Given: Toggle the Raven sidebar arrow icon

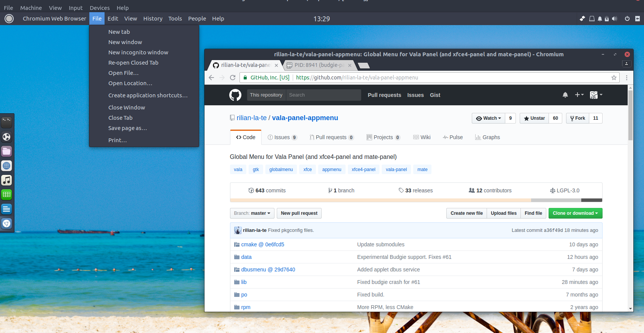Looking at the screenshot, I should tap(638, 19).
